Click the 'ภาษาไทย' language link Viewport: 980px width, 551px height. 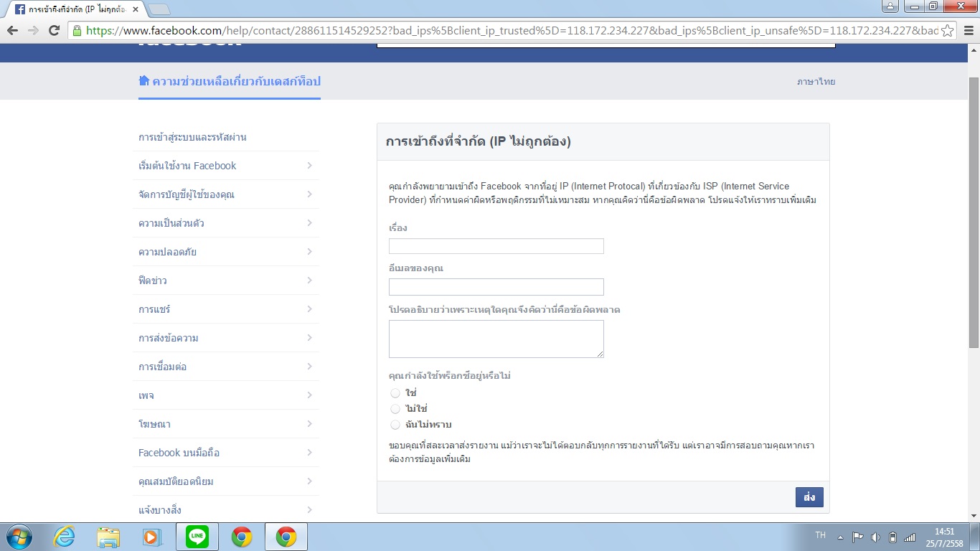click(816, 82)
